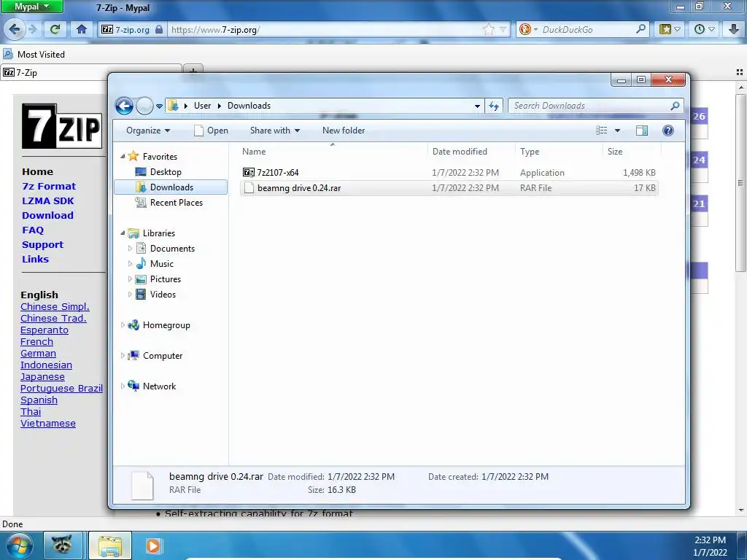Click the bookmark star in URL bar
Screen dimensions: 747x560
489,29
